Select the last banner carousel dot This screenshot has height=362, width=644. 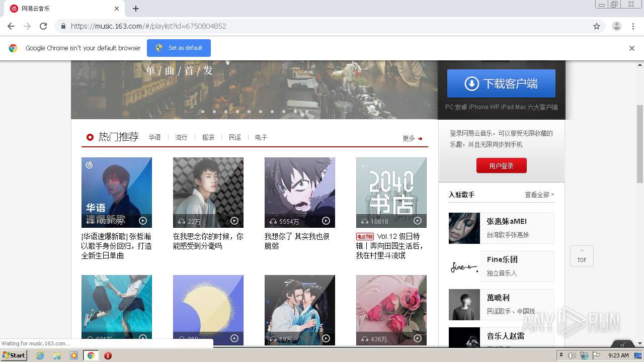(x=307, y=112)
